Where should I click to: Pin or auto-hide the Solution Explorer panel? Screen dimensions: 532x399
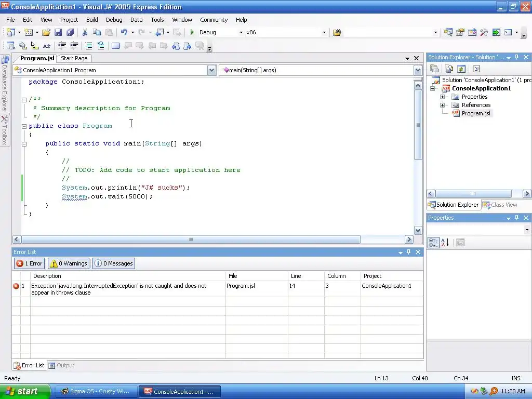(x=517, y=57)
